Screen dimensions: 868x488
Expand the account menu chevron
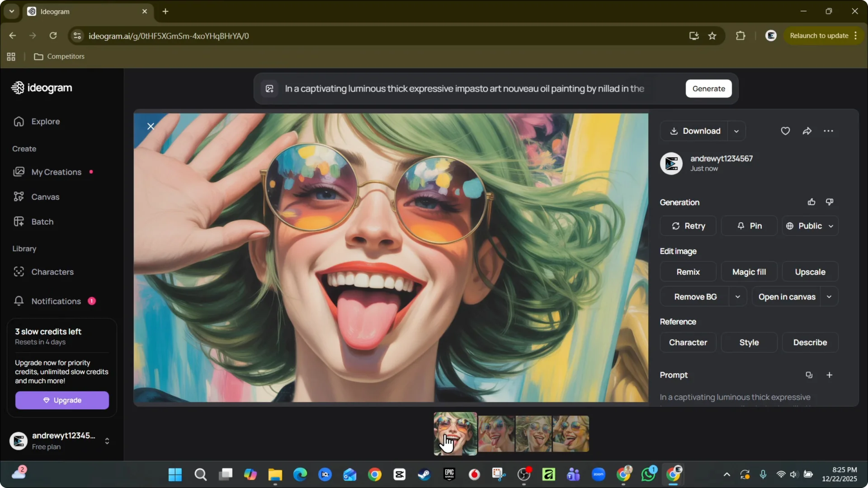click(107, 441)
